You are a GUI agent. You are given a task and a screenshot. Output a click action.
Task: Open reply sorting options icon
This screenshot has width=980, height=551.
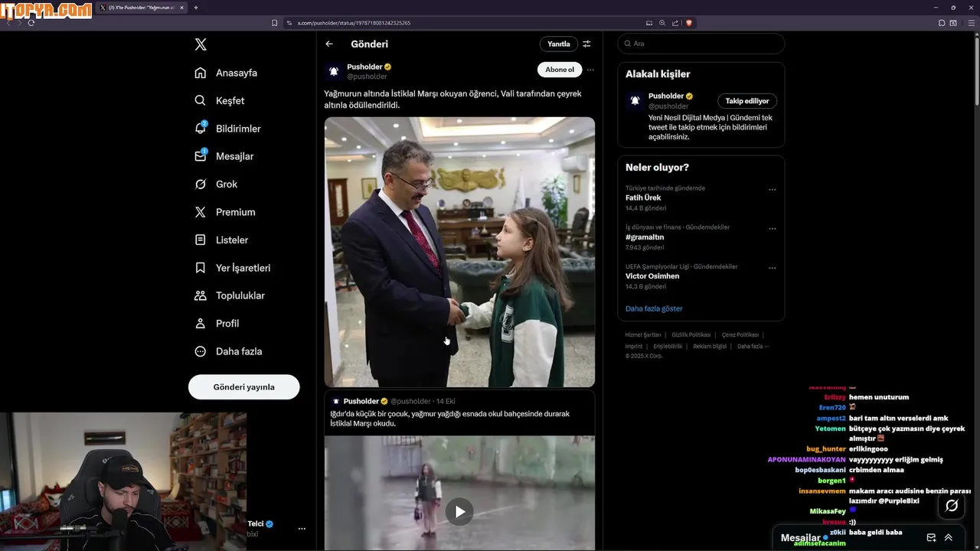[586, 44]
